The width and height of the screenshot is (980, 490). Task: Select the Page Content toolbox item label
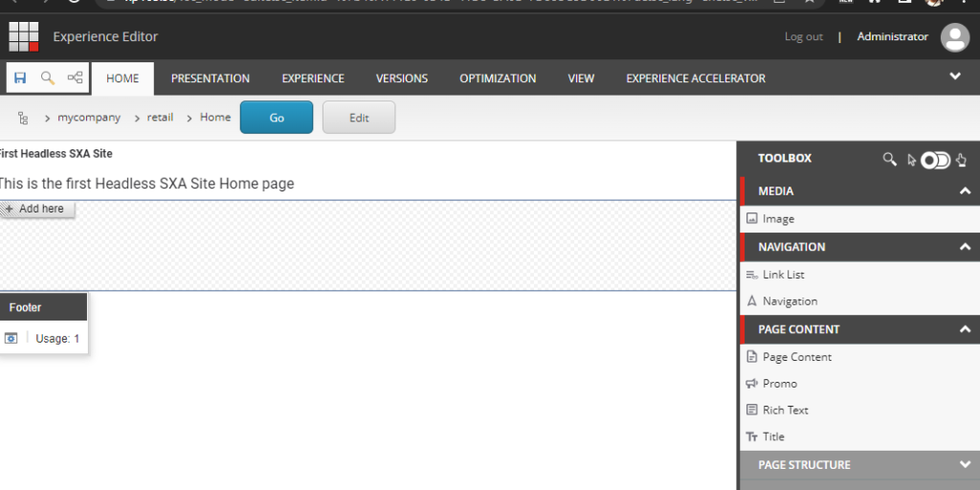[797, 357]
